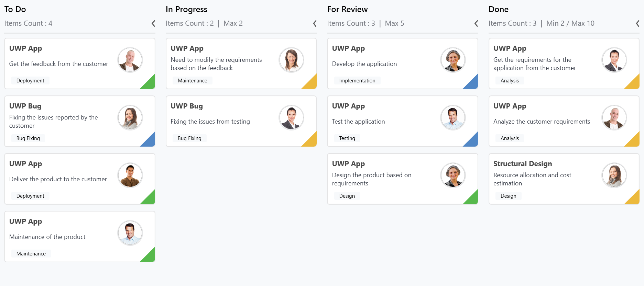Viewport: 644px width, 286px height.
Task: Click avatar on 'Get the requirements for the application' card
Action: click(614, 60)
